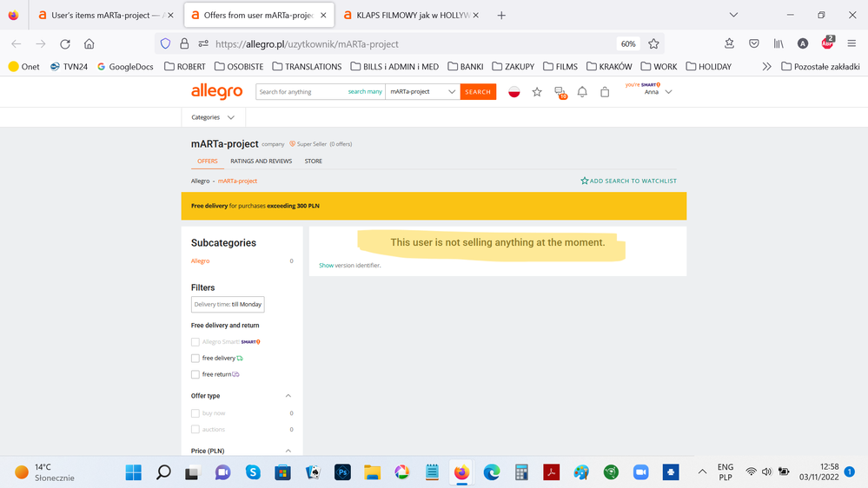Screen dimensions: 868x488
Task: Click the search many link
Action: coord(365,92)
